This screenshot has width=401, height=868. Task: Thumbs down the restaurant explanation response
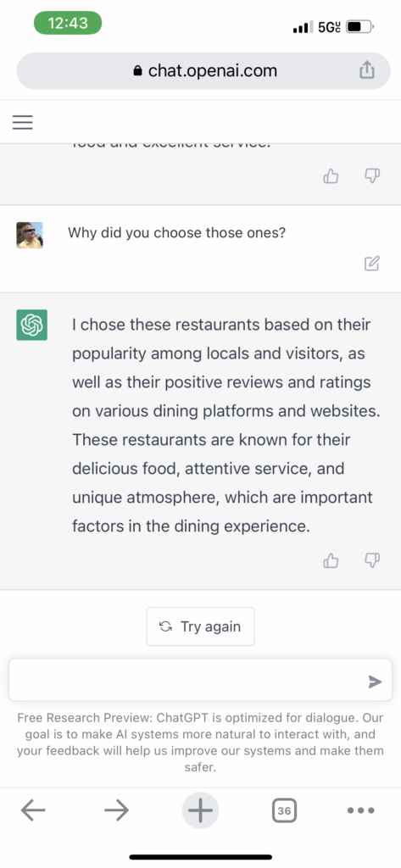pyautogui.click(x=372, y=561)
